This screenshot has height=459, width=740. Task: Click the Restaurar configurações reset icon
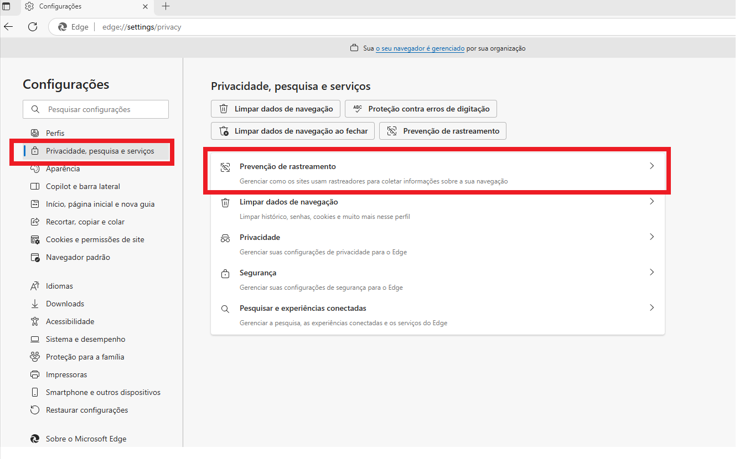35,410
